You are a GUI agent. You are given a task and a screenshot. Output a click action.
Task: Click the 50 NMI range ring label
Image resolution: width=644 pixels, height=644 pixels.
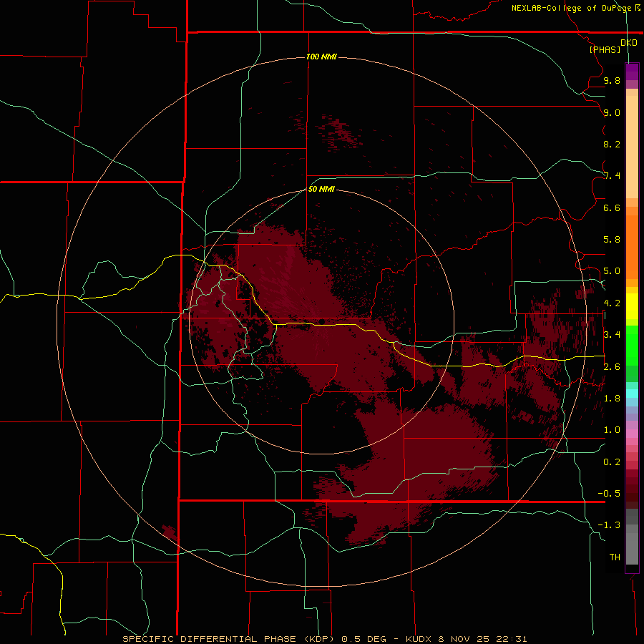(x=321, y=189)
